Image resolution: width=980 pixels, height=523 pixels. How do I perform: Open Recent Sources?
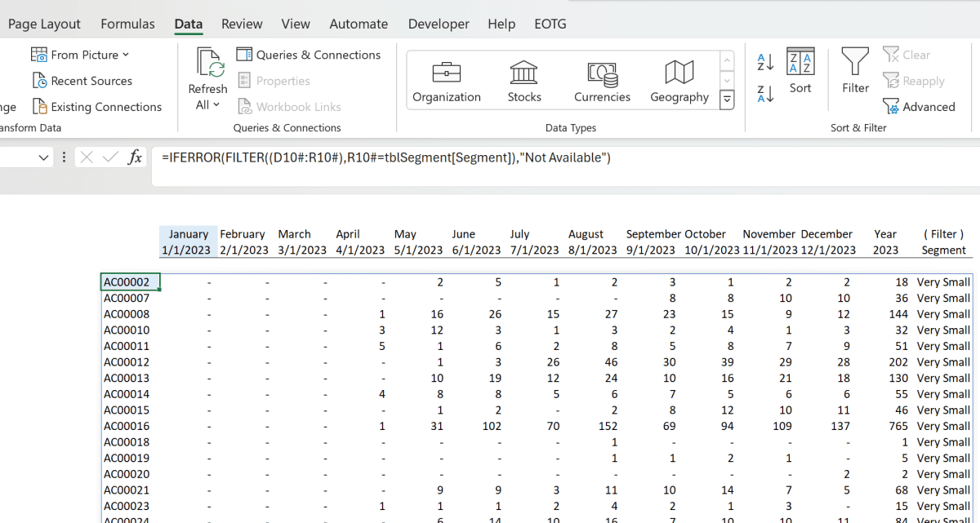[82, 81]
